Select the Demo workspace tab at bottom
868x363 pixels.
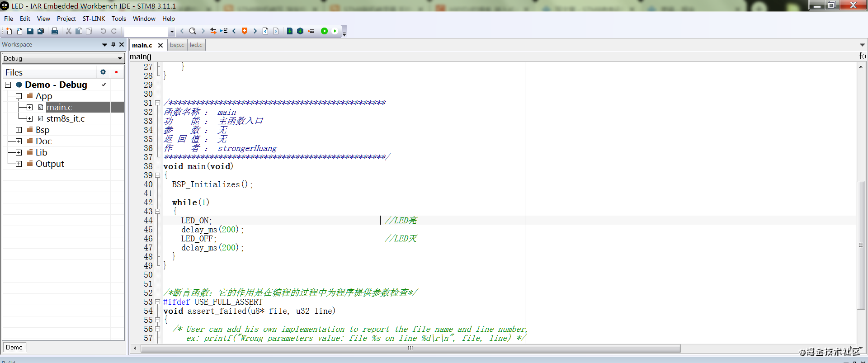[14, 347]
